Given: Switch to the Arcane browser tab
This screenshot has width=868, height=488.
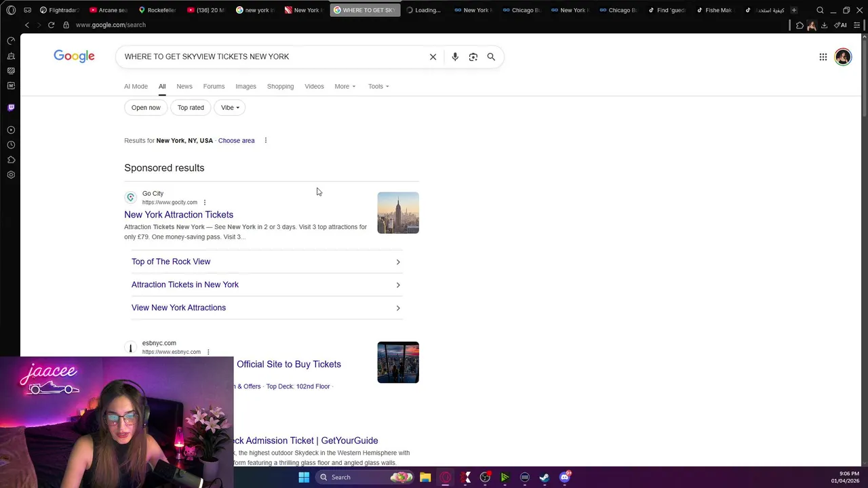Looking at the screenshot, I should 108,10.
